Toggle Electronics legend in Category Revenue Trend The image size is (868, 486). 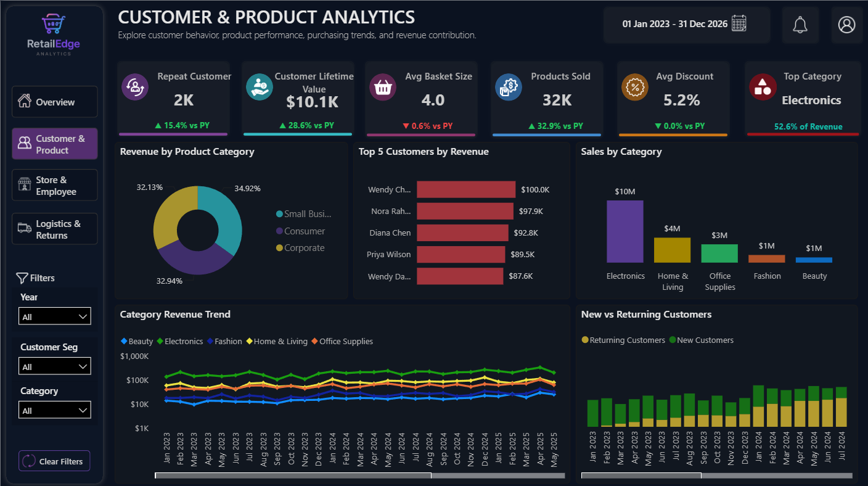coord(180,341)
